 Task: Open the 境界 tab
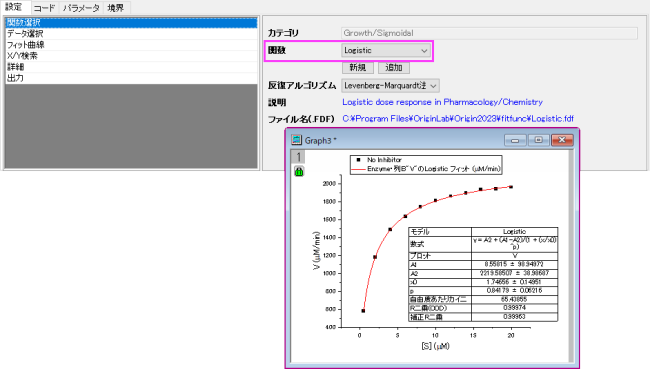[116, 8]
